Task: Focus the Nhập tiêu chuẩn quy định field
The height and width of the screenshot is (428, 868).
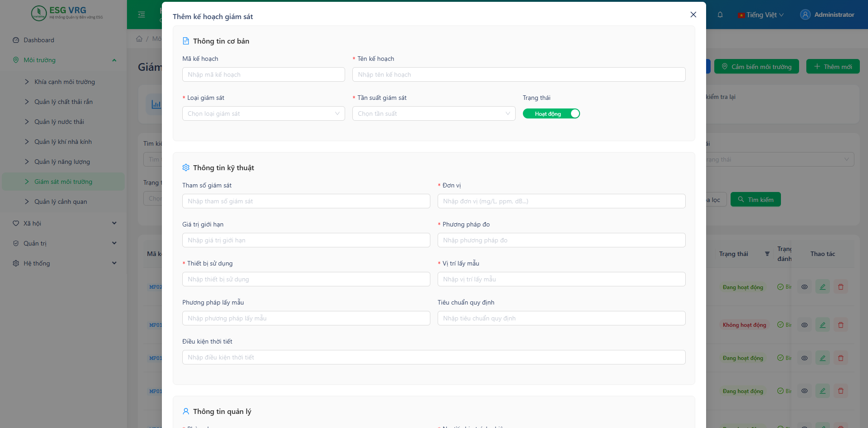Action: [561, 318]
